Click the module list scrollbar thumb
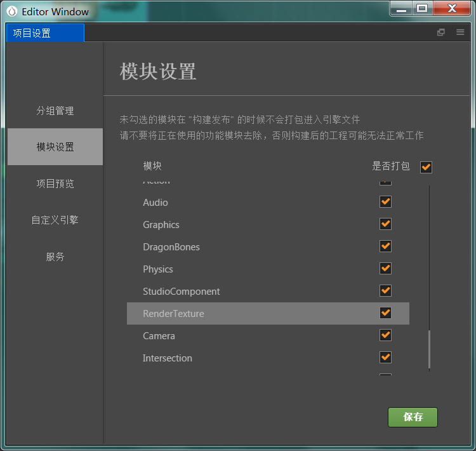This screenshot has width=476, height=451. [429, 349]
